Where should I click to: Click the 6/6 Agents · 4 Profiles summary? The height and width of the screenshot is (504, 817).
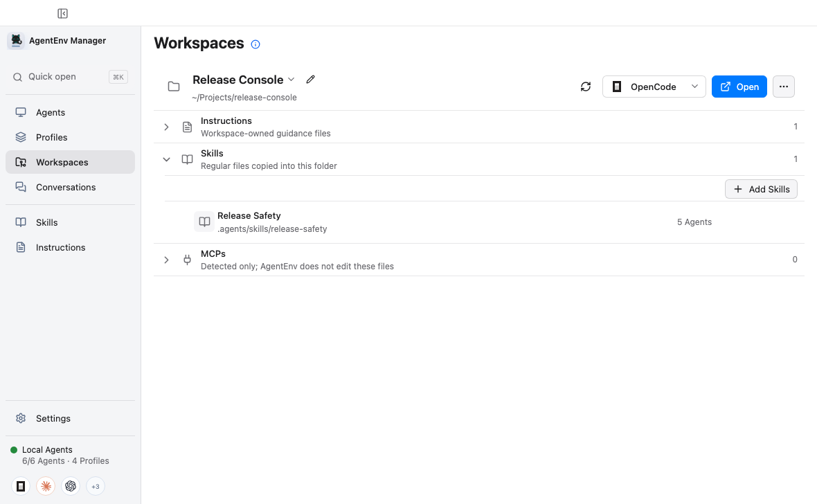point(66,461)
